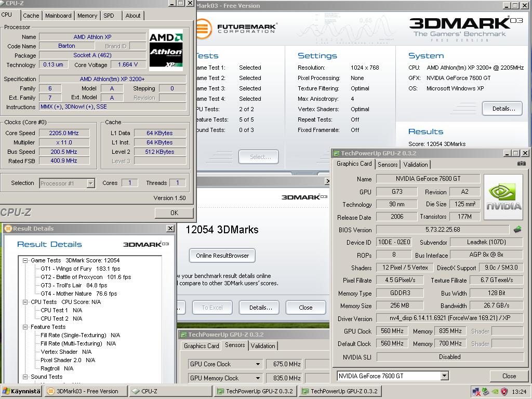
Task: Click the Core Speed 2205.0 MHz field
Action: tap(64, 133)
